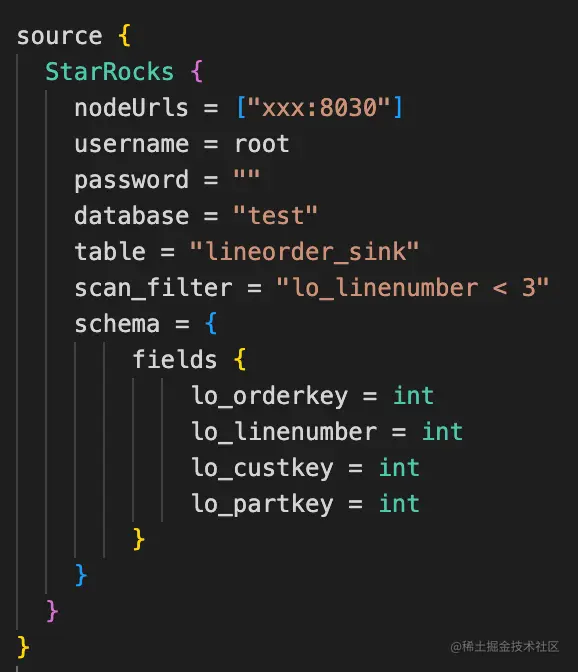Click the blue closing brace of schema block
Viewport: 578px width, 672px height.
point(81,575)
